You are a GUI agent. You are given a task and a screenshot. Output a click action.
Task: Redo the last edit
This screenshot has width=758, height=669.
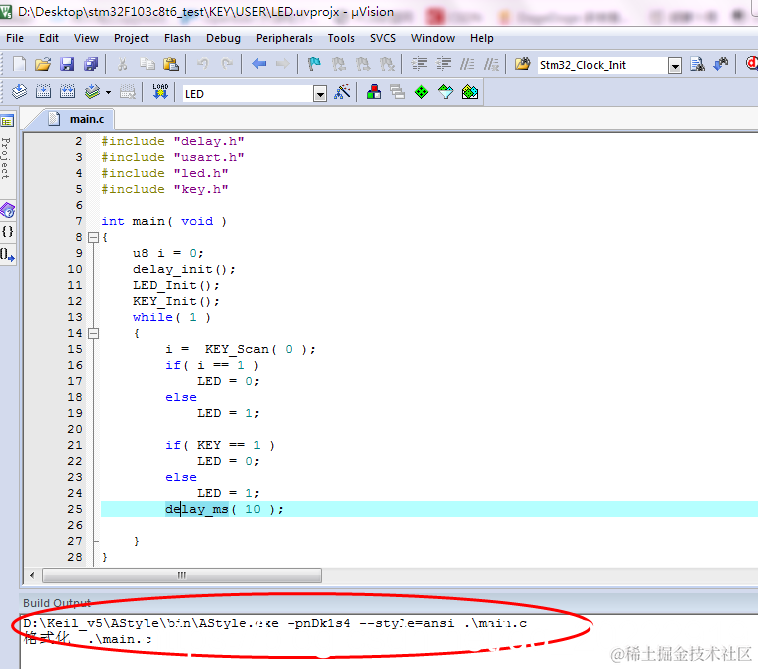tap(227, 64)
